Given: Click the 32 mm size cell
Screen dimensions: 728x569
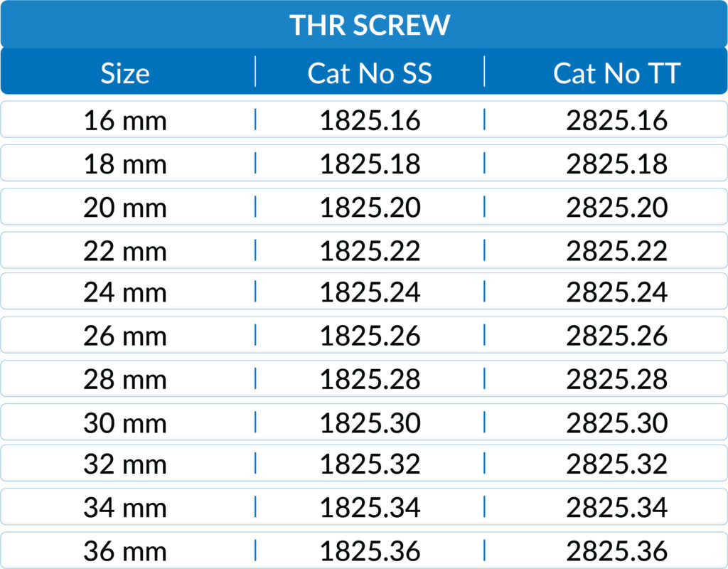Looking at the screenshot, I should tap(125, 464).
